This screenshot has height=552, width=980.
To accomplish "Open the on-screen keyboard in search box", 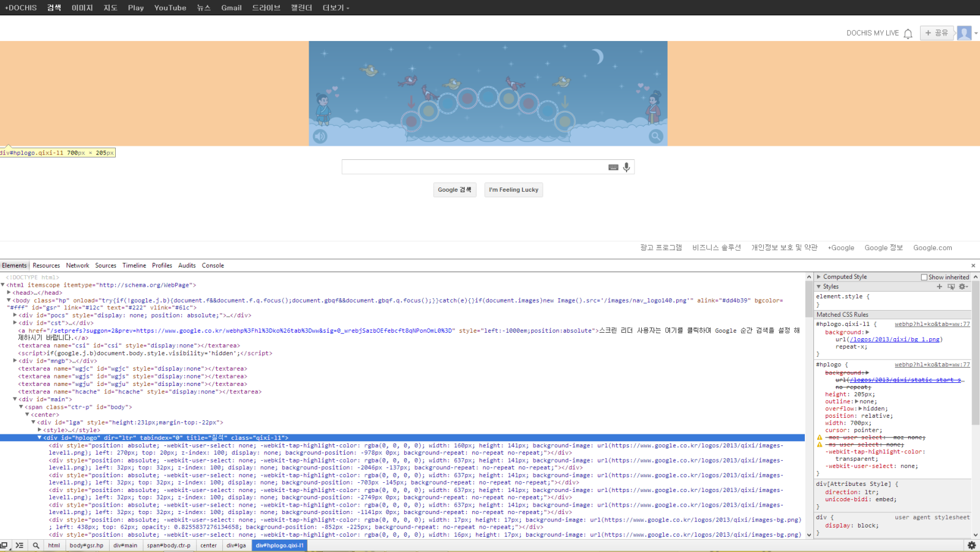I will coord(613,167).
